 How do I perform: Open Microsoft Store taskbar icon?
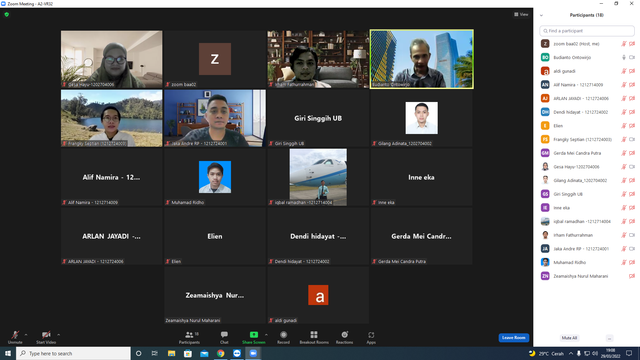pos(188,353)
